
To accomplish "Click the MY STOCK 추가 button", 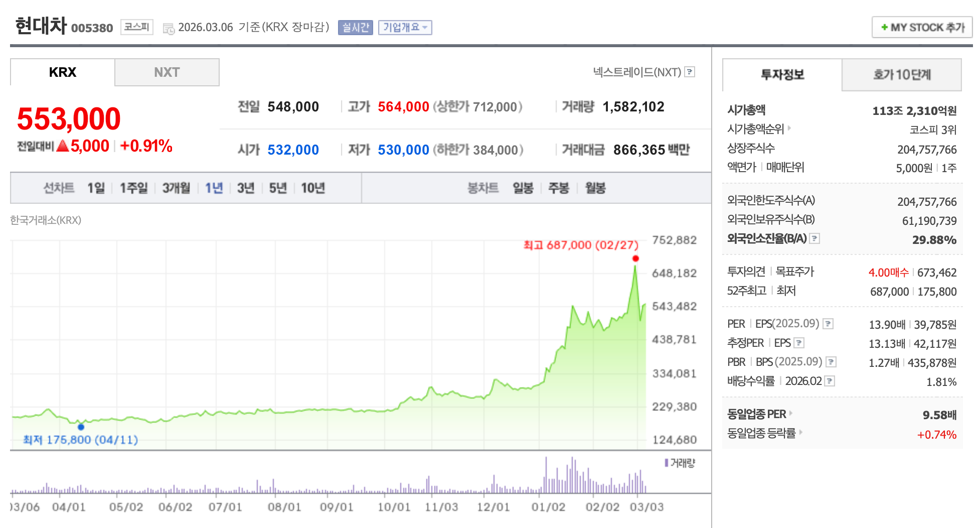I will coord(922,27).
